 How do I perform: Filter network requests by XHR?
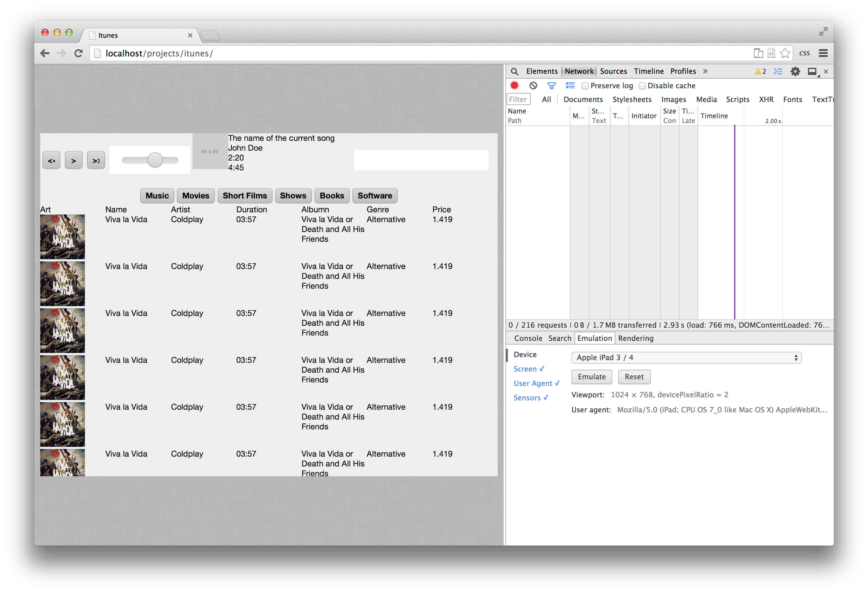(x=766, y=99)
